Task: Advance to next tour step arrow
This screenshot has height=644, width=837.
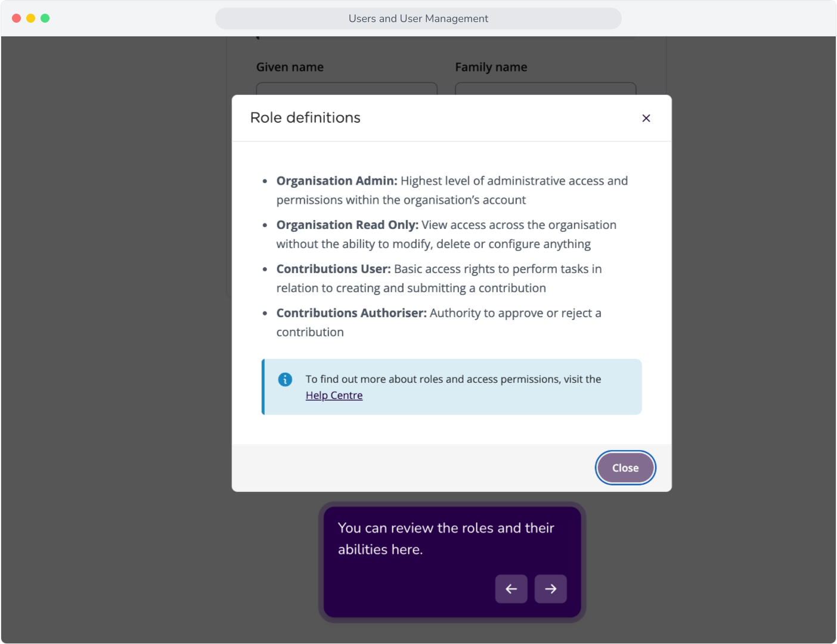Action: point(551,589)
